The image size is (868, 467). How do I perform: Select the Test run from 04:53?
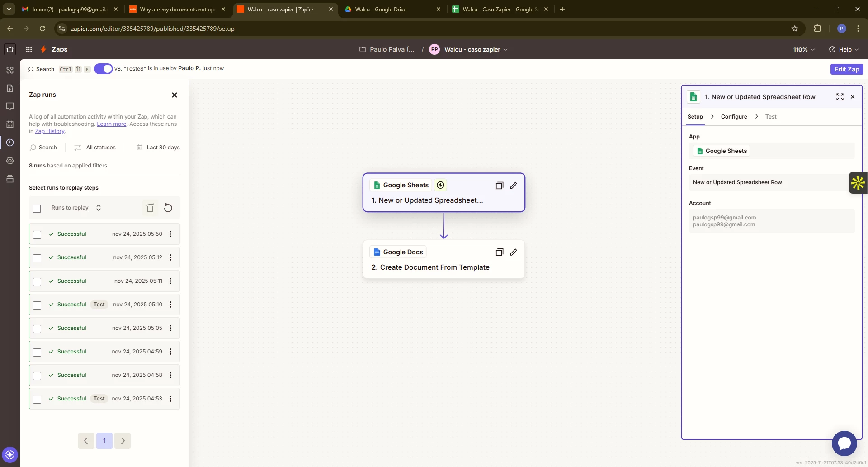[x=37, y=399]
